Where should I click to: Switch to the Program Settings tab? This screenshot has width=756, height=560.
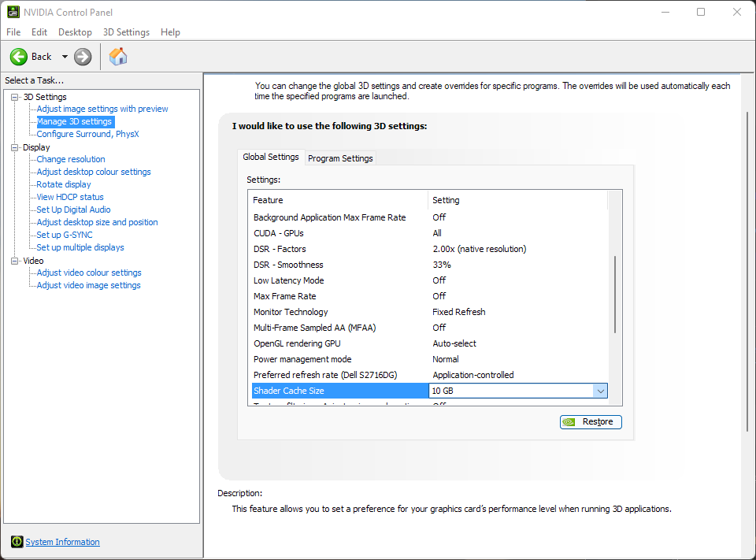coord(340,158)
